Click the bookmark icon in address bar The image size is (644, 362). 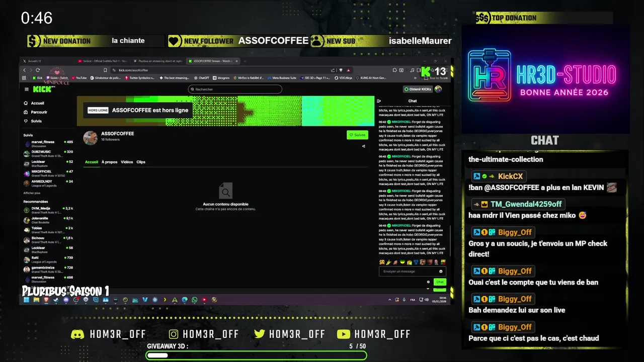point(105,70)
